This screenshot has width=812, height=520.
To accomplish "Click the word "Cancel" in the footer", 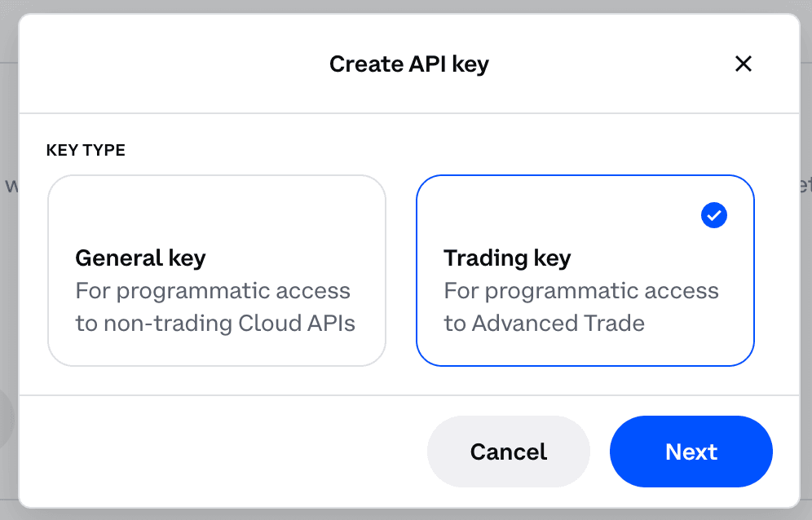I will tap(509, 452).
